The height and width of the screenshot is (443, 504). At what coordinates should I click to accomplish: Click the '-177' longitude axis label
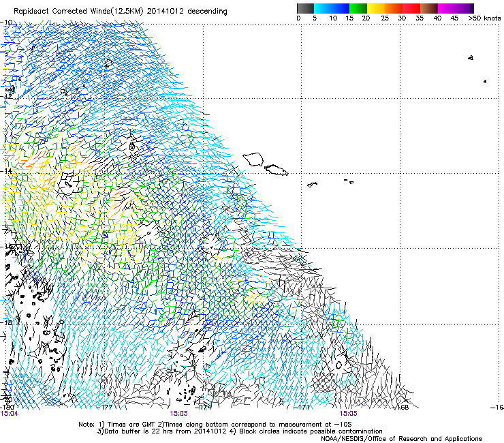click(104, 408)
